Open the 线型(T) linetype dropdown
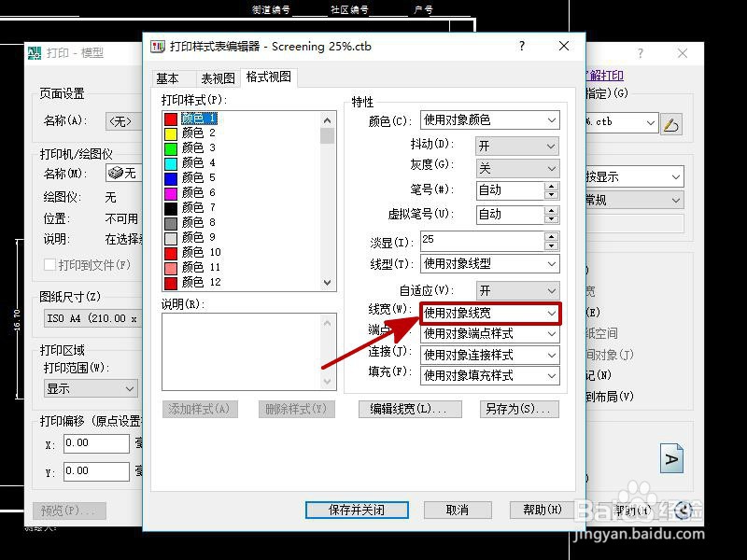Screen dimensions: 747x560 coord(489,264)
